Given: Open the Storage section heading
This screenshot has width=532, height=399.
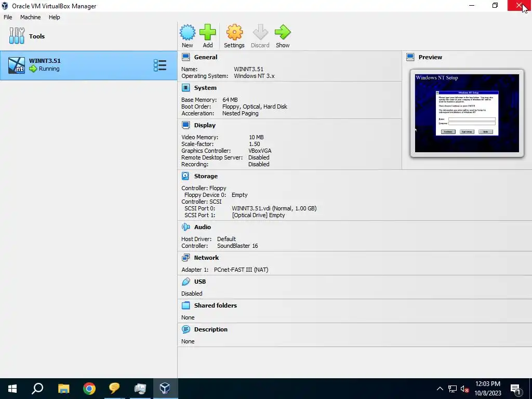Looking at the screenshot, I should [206, 176].
